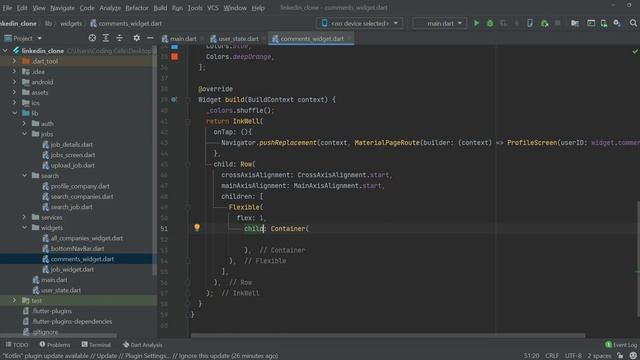
Task: Open the Terminal tool window
Action: click(96, 345)
